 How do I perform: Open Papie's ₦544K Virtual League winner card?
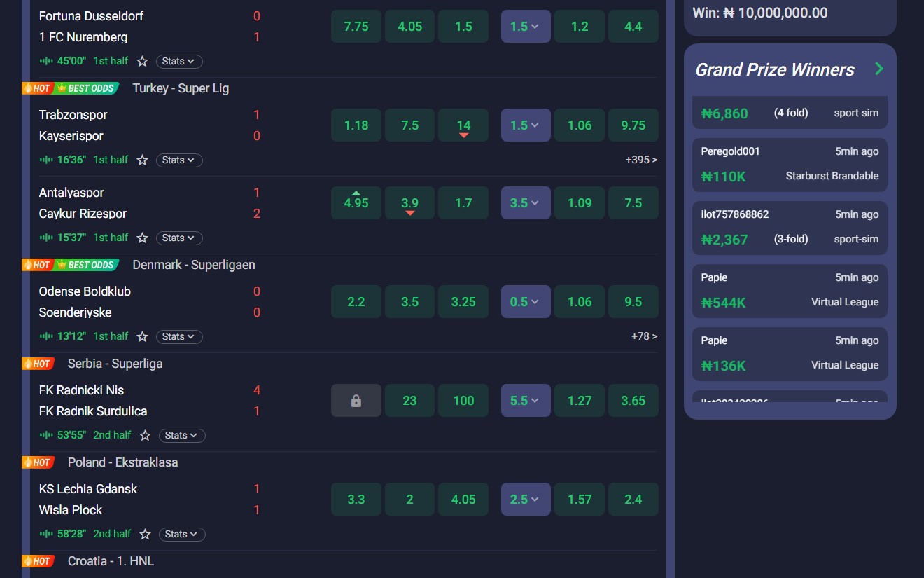[790, 290]
